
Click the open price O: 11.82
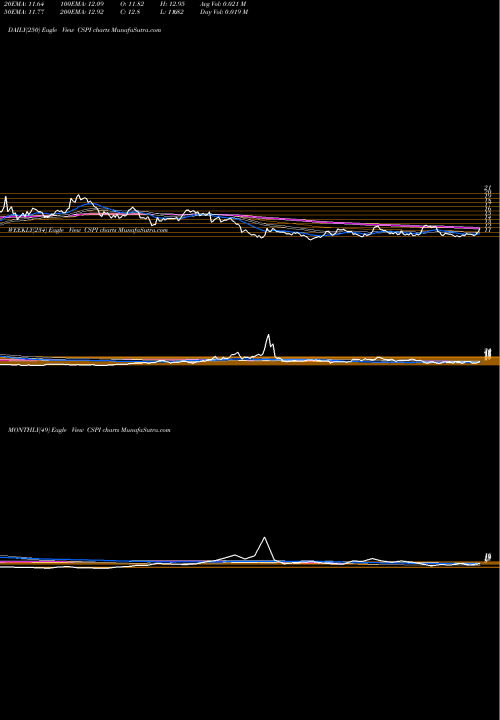point(133,4)
